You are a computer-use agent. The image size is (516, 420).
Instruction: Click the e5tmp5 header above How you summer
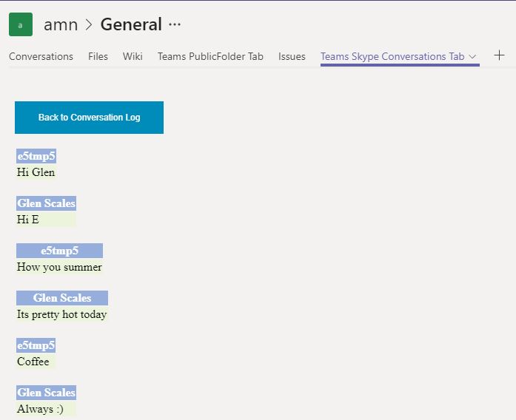[59, 251]
